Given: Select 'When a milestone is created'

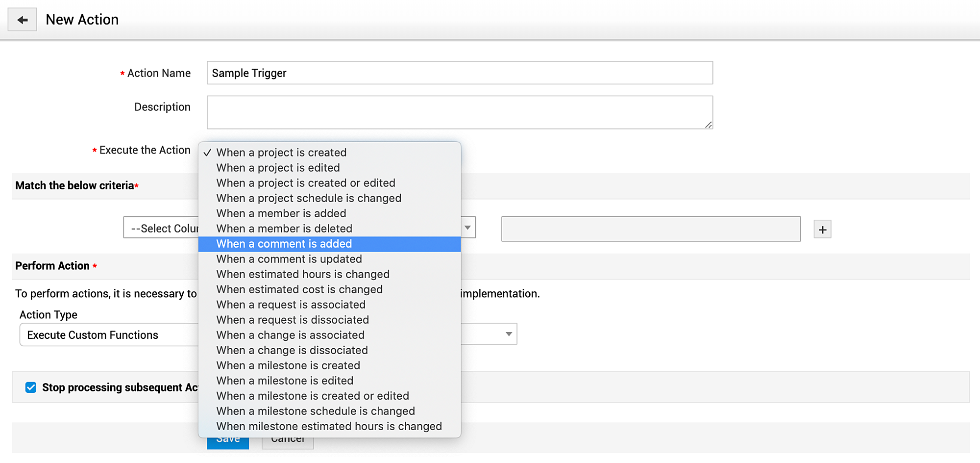Looking at the screenshot, I should [288, 365].
